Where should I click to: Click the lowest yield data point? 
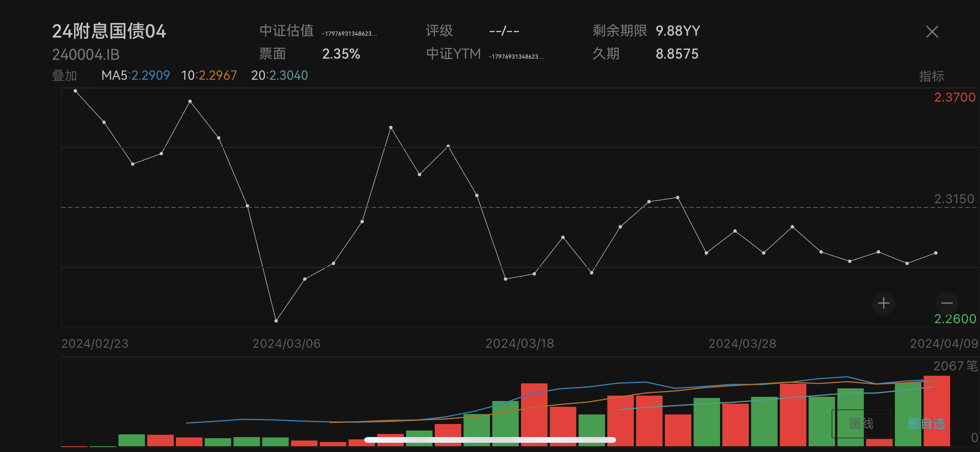tap(276, 321)
